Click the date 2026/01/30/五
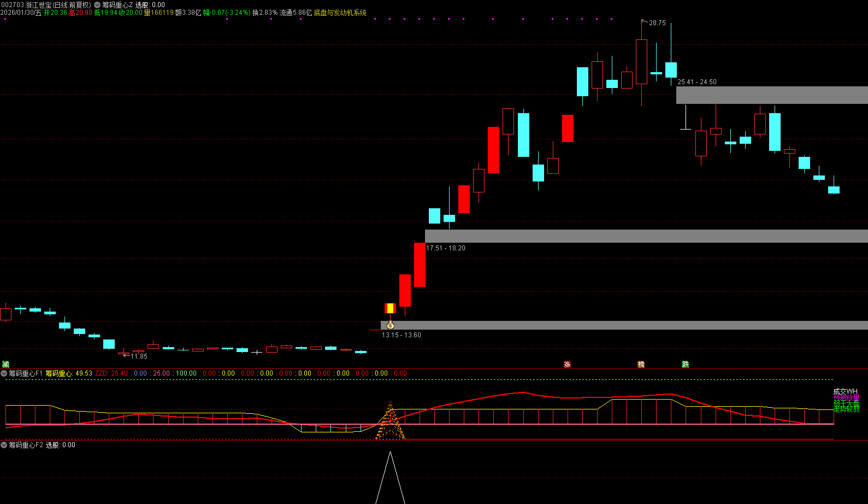Viewport: 868px width, 504px height. [21, 13]
